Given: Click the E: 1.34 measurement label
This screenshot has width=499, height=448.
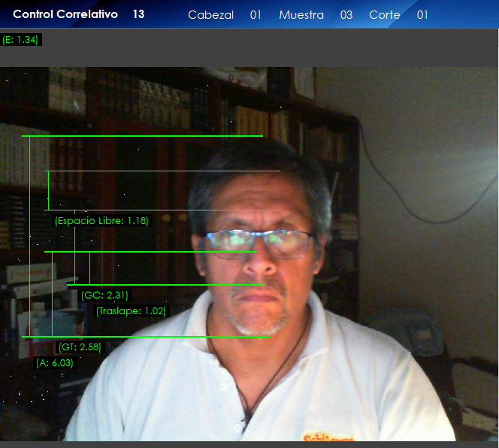Looking at the screenshot, I should click(21, 40).
